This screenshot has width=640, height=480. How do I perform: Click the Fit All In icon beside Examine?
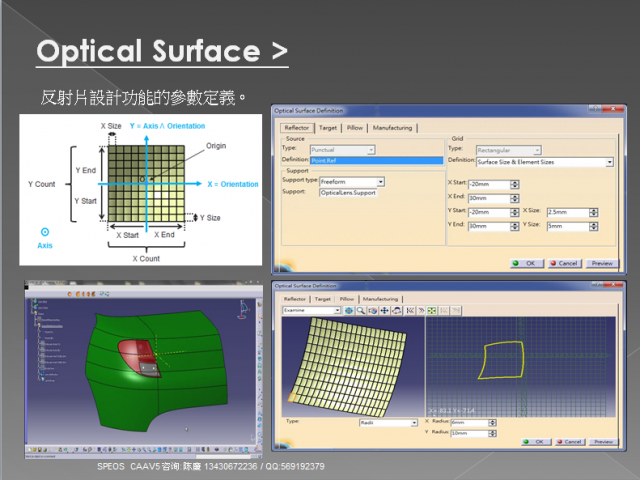(350, 311)
